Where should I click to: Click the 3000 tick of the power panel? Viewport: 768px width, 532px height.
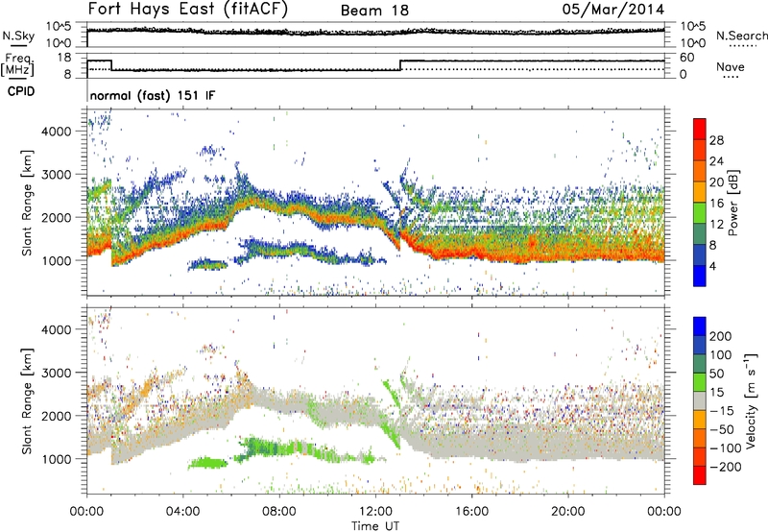pos(57,175)
